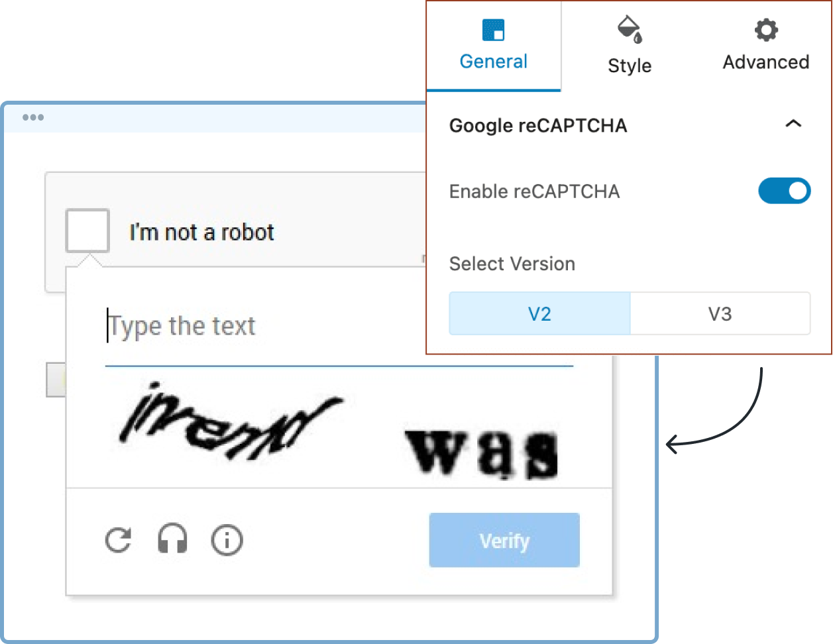The height and width of the screenshot is (644, 833).
Task: Check the I'm not a robot box
Action: pyautogui.click(x=87, y=230)
